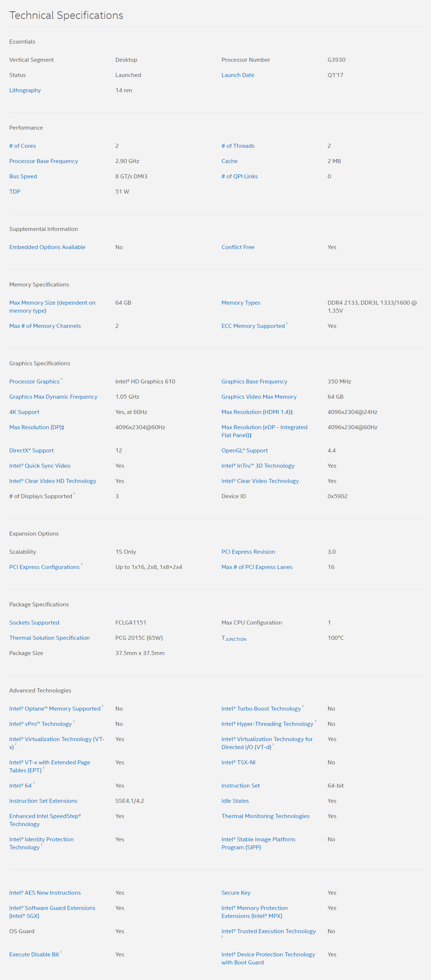431x980 pixels.
Task: Click the Lithography spec link
Action: click(25, 90)
